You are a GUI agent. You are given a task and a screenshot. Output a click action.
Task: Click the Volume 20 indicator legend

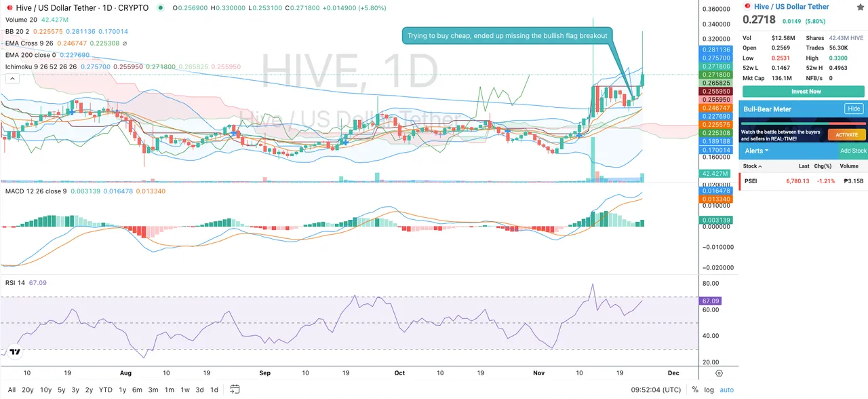(21, 20)
